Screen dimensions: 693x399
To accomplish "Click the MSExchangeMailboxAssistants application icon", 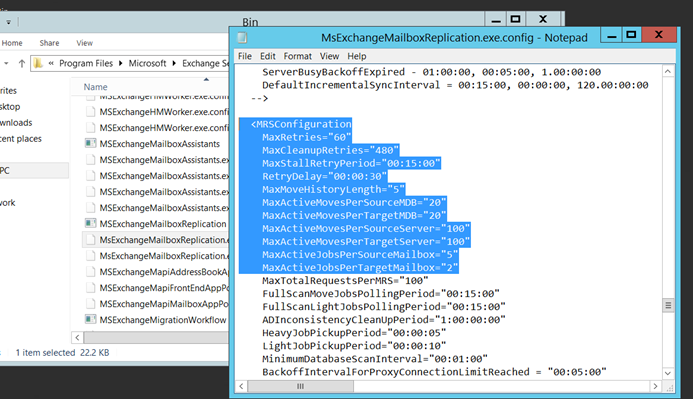I will tap(90, 143).
